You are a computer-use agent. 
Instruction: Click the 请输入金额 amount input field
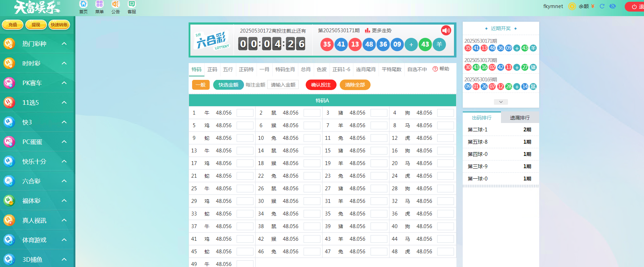tap(283, 85)
